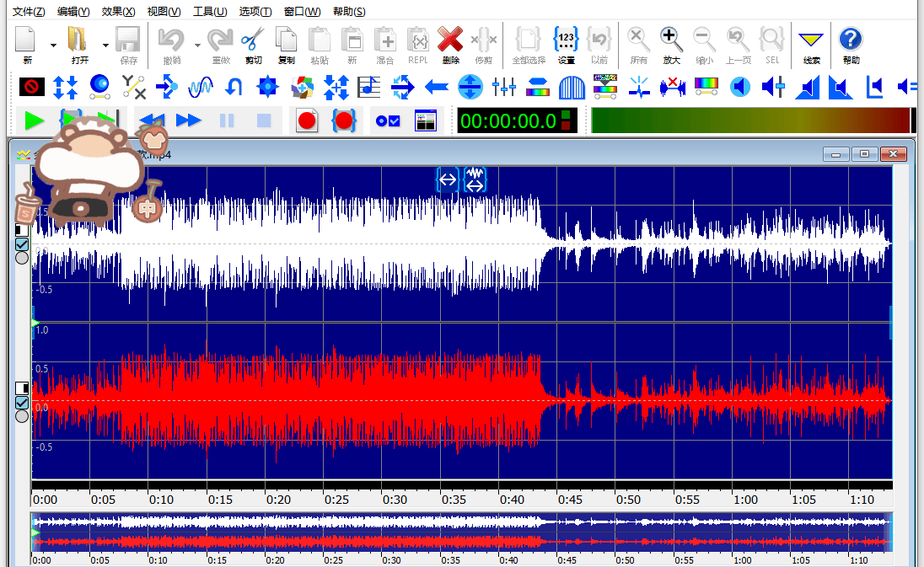Open flanger effect (blue sine wave icon)

[201, 87]
